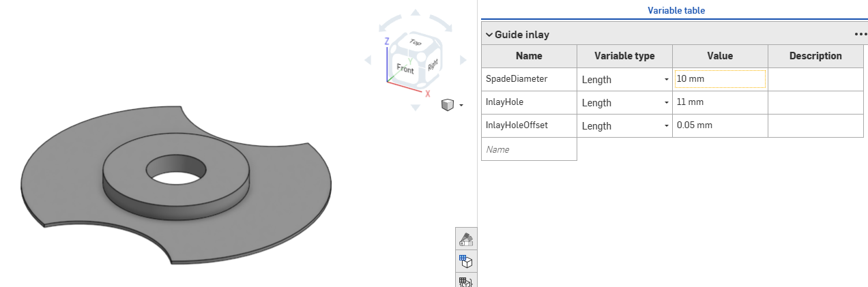This screenshot has height=287, width=868.
Task: Click the Front face of view cube
Action: click(x=405, y=68)
